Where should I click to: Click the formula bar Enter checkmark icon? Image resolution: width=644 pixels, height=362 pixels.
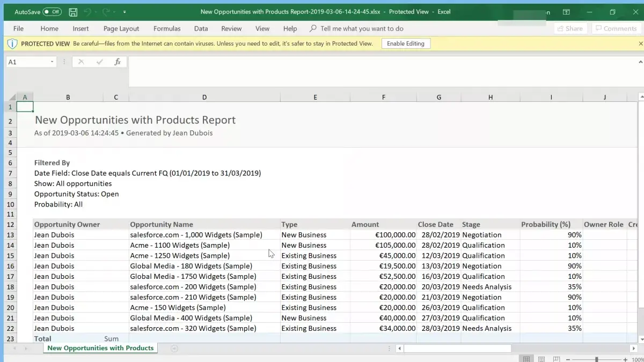coord(99,62)
